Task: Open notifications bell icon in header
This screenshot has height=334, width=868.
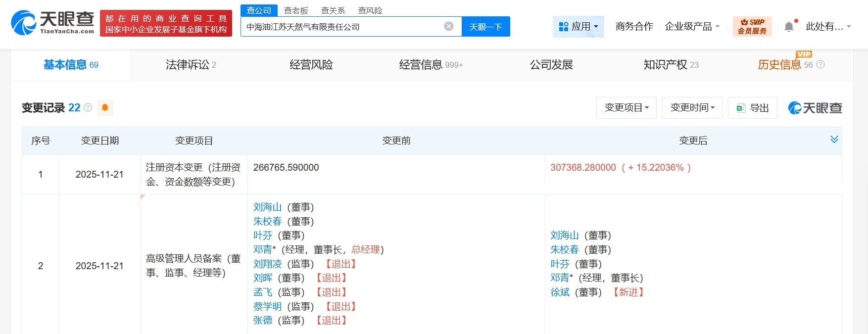Action: coord(789,27)
